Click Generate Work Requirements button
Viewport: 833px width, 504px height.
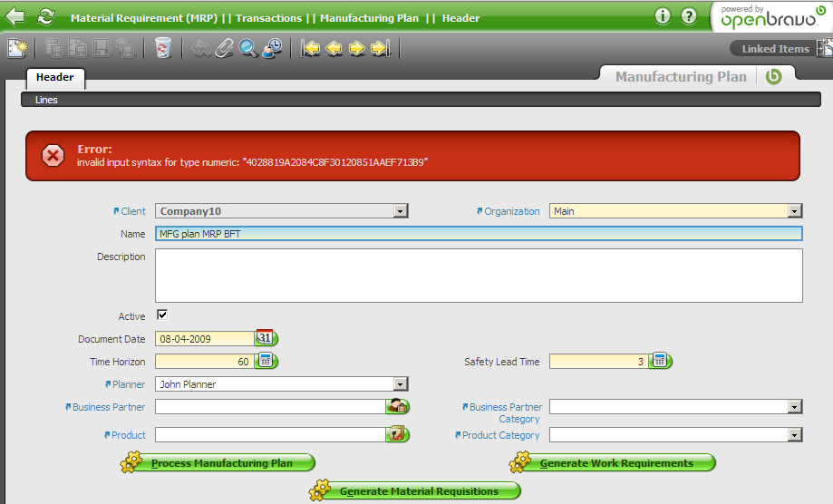click(614, 463)
